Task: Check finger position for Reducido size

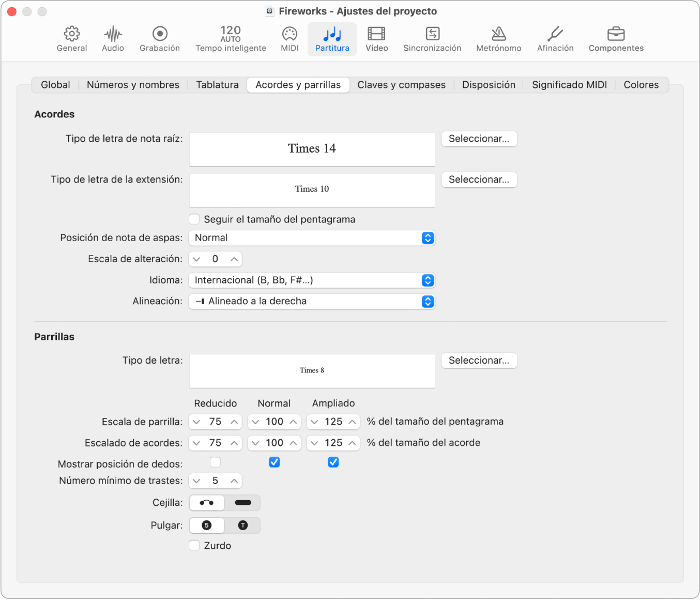Action: click(216, 462)
